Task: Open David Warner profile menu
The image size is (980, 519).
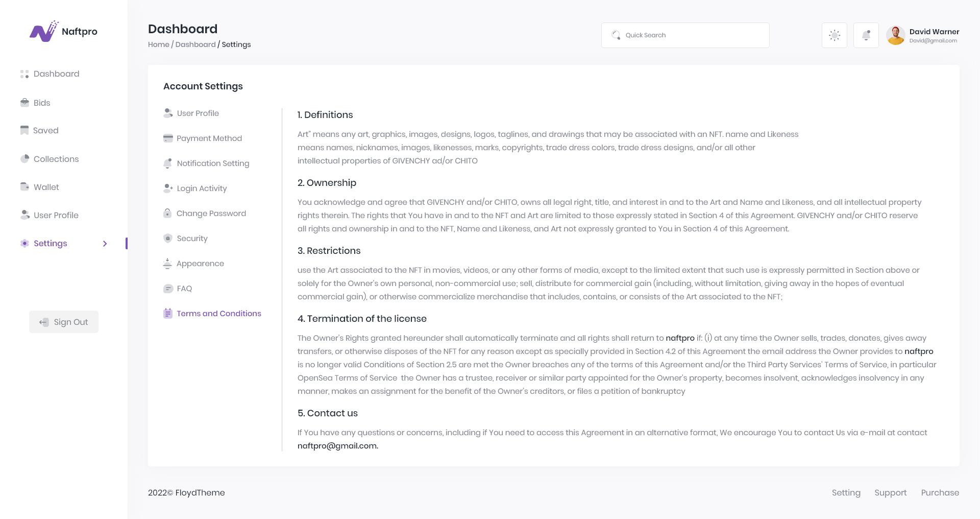Action: 923,35
